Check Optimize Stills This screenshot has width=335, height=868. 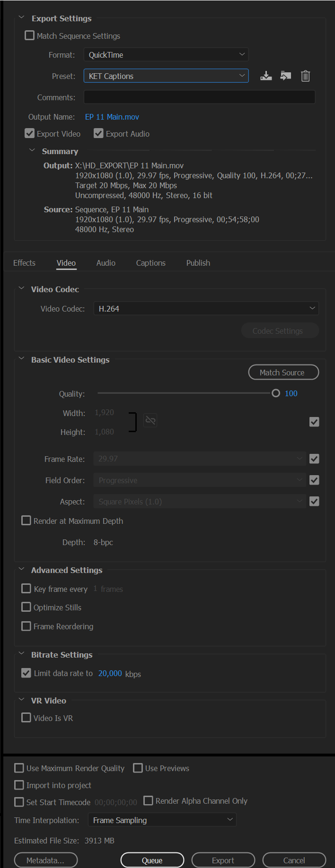coord(26,607)
